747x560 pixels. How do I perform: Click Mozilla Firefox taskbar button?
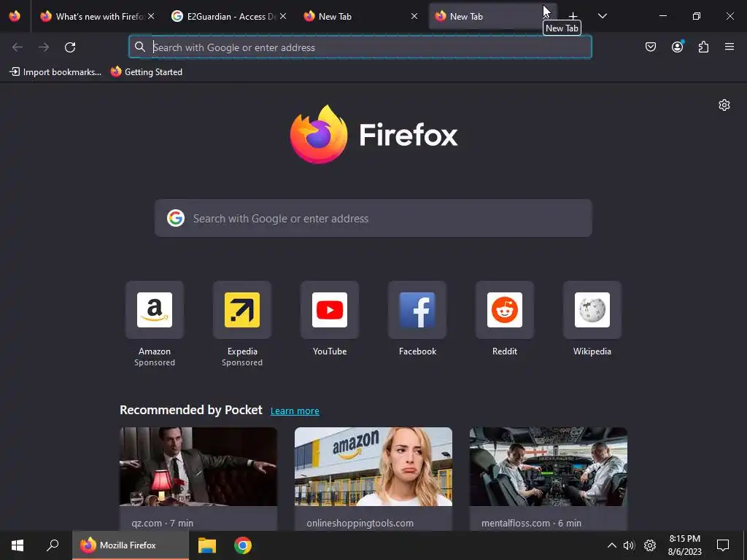131,545
